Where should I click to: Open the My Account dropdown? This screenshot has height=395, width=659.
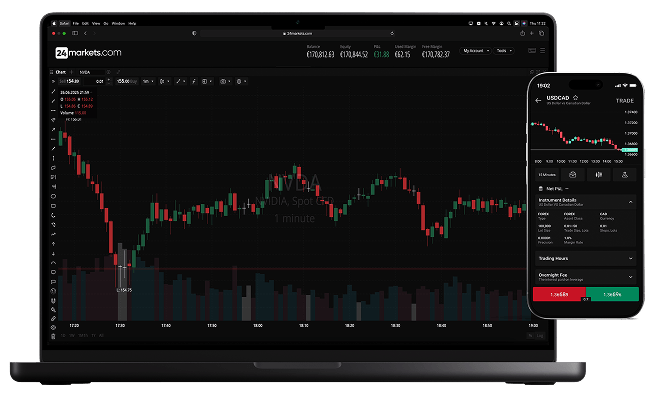coord(475,51)
